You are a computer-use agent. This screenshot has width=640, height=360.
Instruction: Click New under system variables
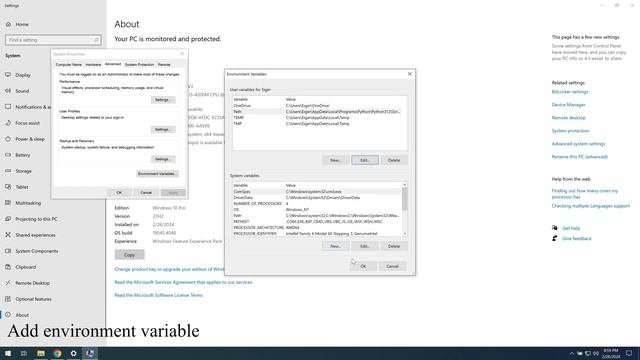coord(336,246)
